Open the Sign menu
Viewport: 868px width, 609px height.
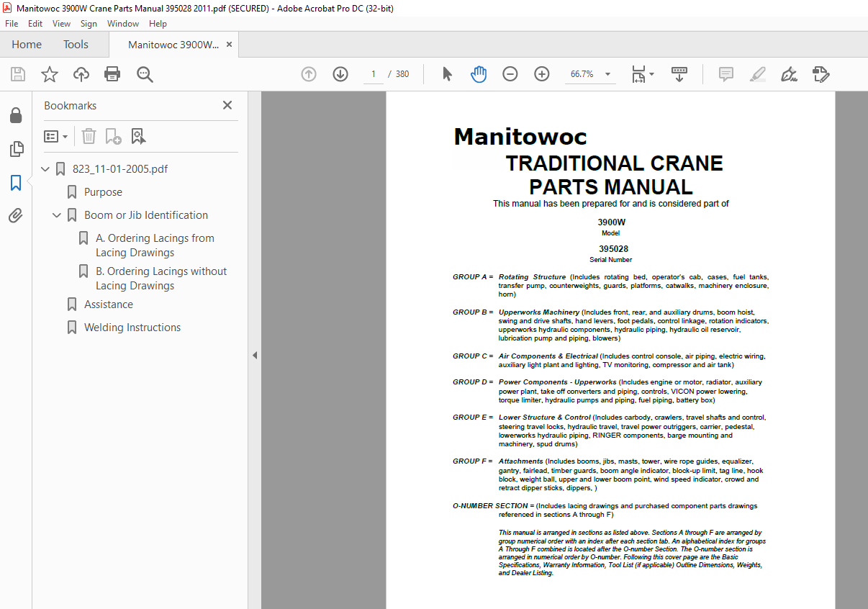pos(89,24)
